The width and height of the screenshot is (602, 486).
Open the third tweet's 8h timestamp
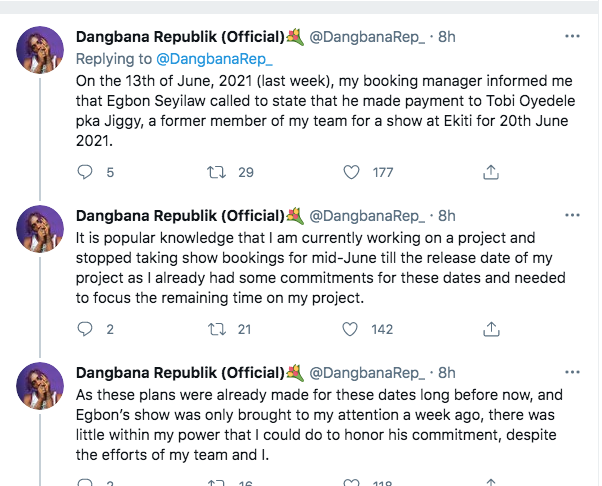[x=447, y=371]
